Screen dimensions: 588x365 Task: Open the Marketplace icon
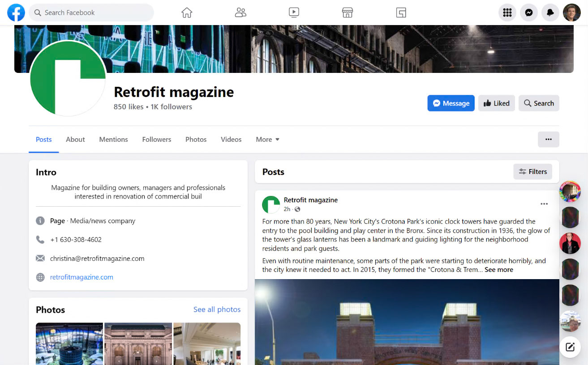(x=348, y=13)
